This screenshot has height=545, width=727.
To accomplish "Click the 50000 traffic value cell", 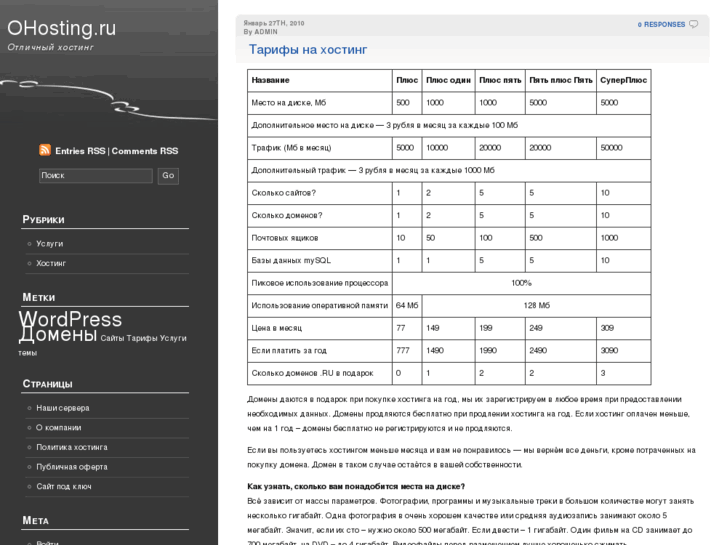I will pos(624,148).
